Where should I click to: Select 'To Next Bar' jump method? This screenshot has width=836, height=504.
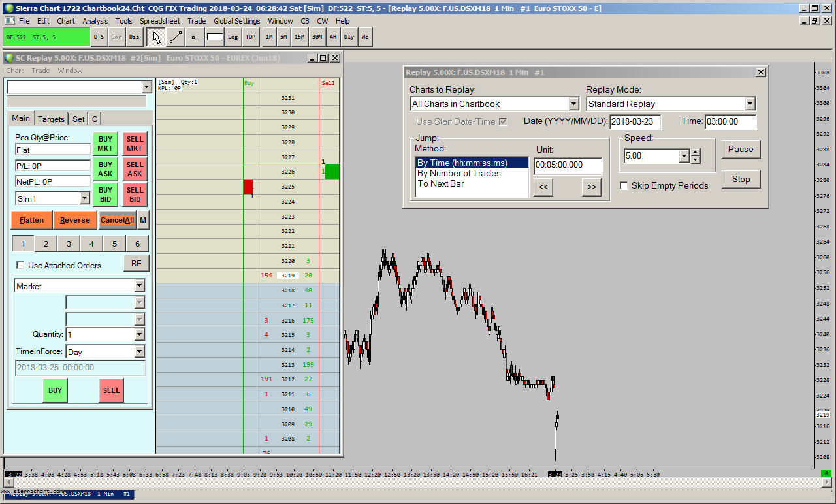click(x=441, y=183)
